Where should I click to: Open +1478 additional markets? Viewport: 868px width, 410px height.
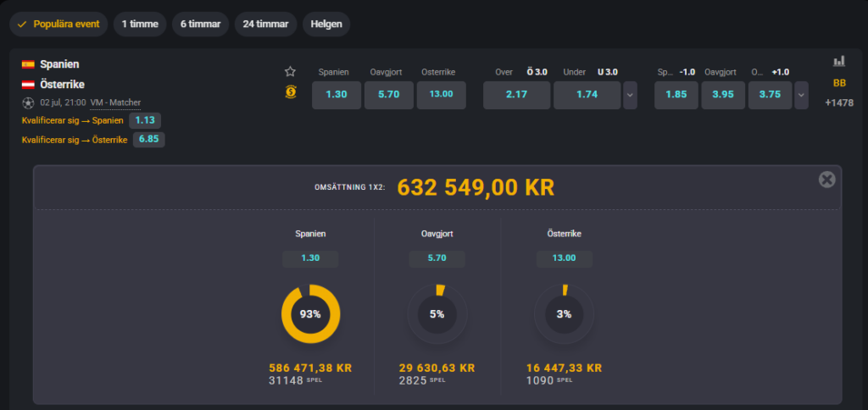(839, 102)
